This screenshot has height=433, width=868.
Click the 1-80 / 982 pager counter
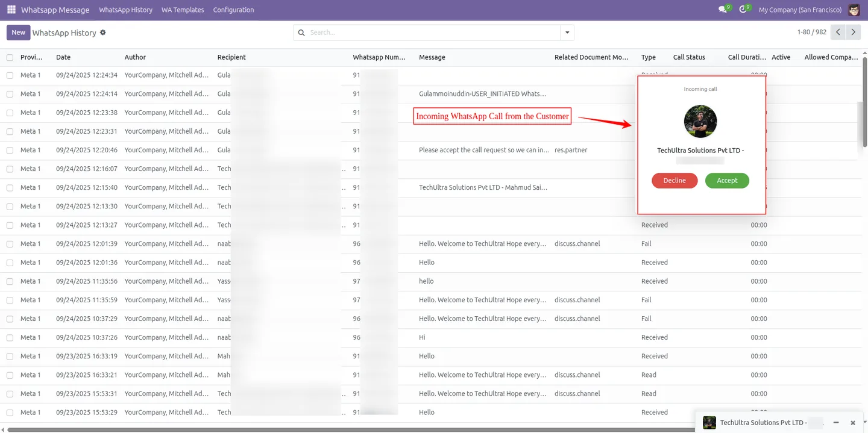(x=811, y=33)
